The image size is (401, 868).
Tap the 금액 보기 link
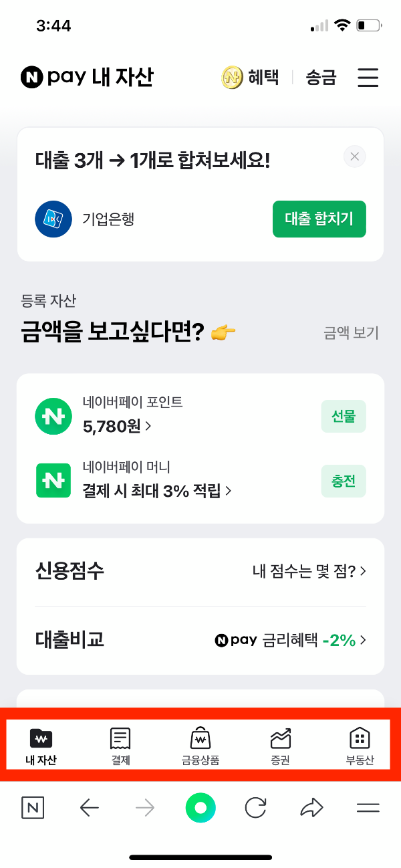[350, 332]
